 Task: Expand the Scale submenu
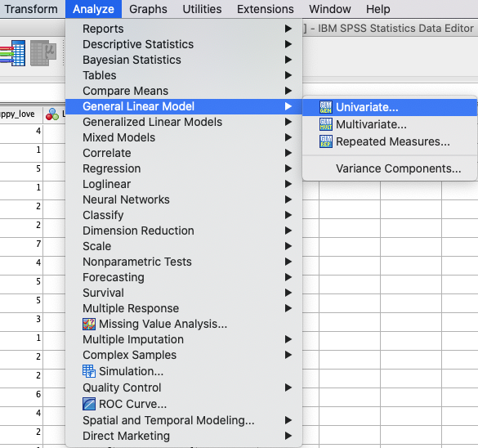(x=184, y=246)
